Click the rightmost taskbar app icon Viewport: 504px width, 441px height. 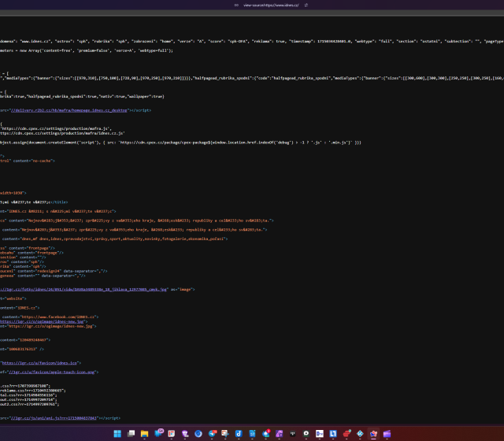(386, 433)
